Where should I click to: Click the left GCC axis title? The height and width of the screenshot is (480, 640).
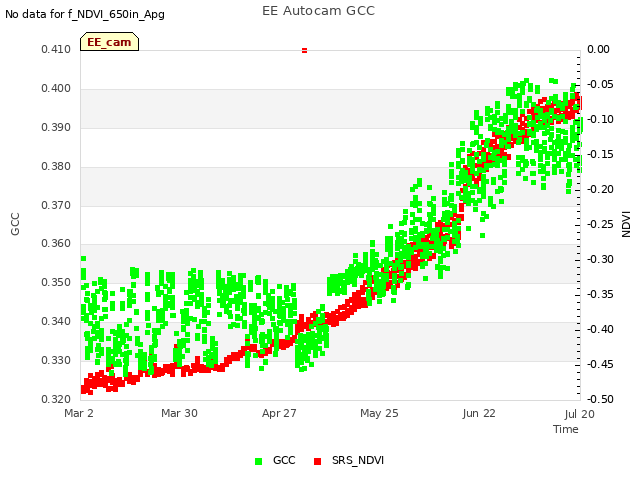pos(15,224)
